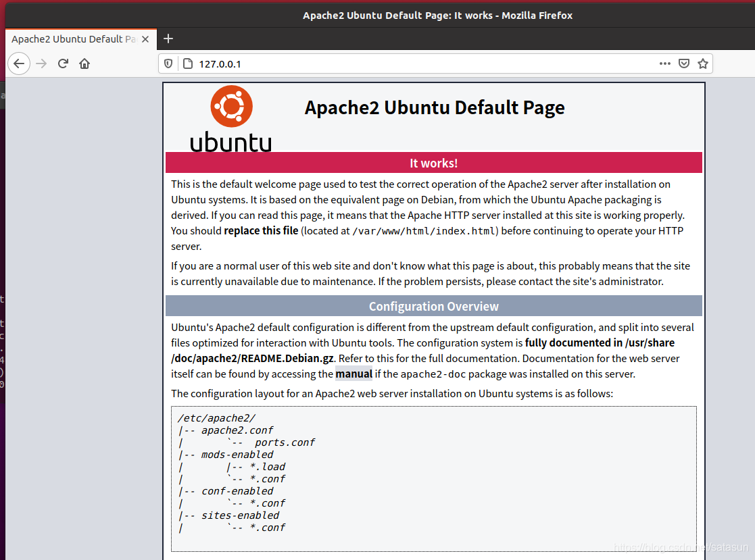Open page actions three-dot menu
This screenshot has height=560, width=755.
pyautogui.click(x=665, y=63)
